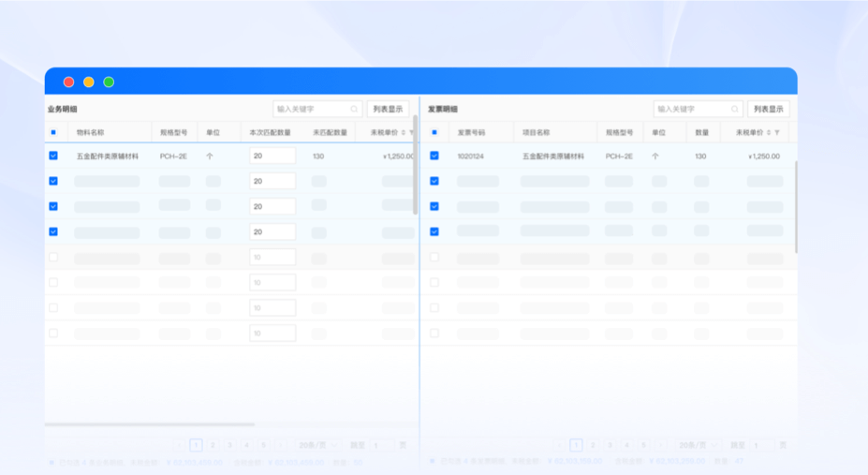Click 列表显示 button in 发票明细 panel
868x475 pixels.
coord(768,110)
